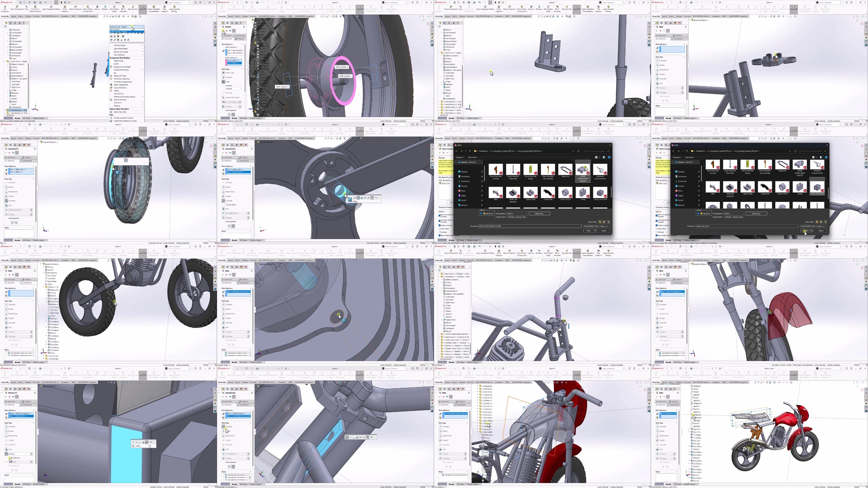Click New folder in UPPER HANDLEBAR HOLDER dialog
Image resolution: width=868 pixels, height=488 pixels.
click(x=473, y=157)
